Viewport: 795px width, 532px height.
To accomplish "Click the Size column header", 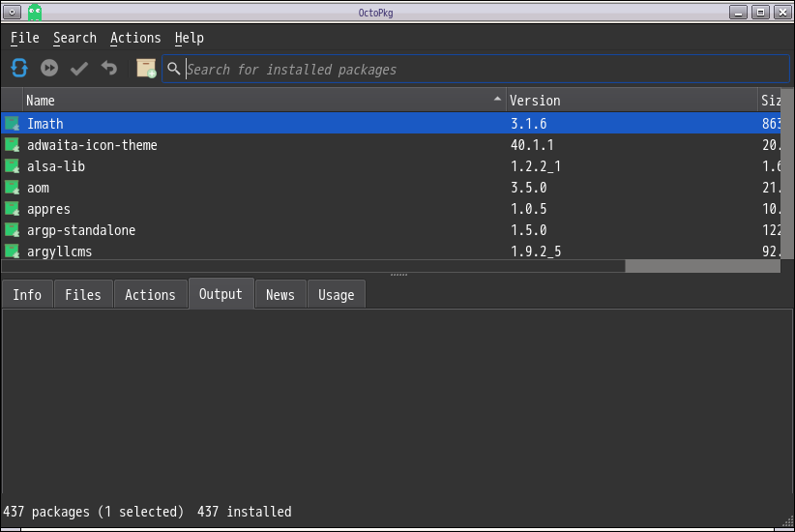I will pos(770,101).
